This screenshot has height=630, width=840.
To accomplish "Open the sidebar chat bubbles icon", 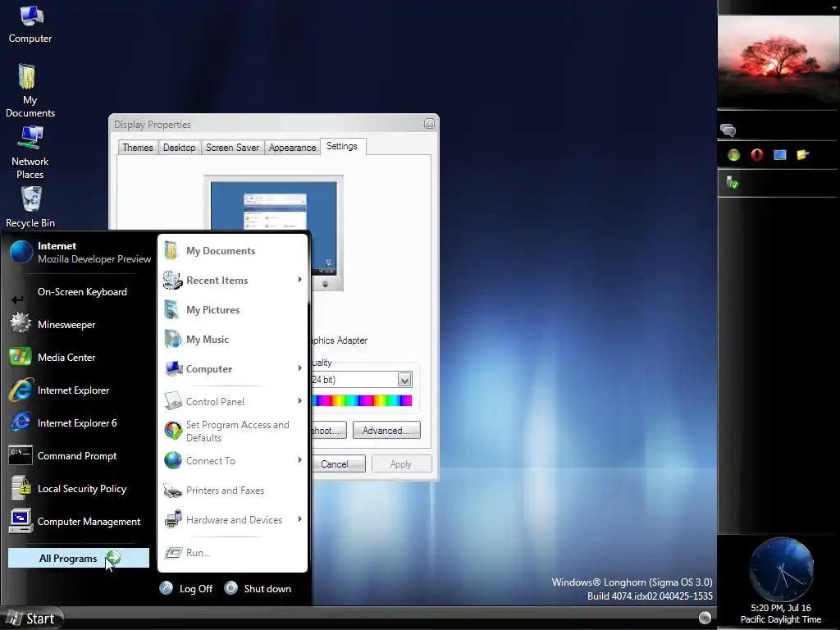I will tap(728, 130).
